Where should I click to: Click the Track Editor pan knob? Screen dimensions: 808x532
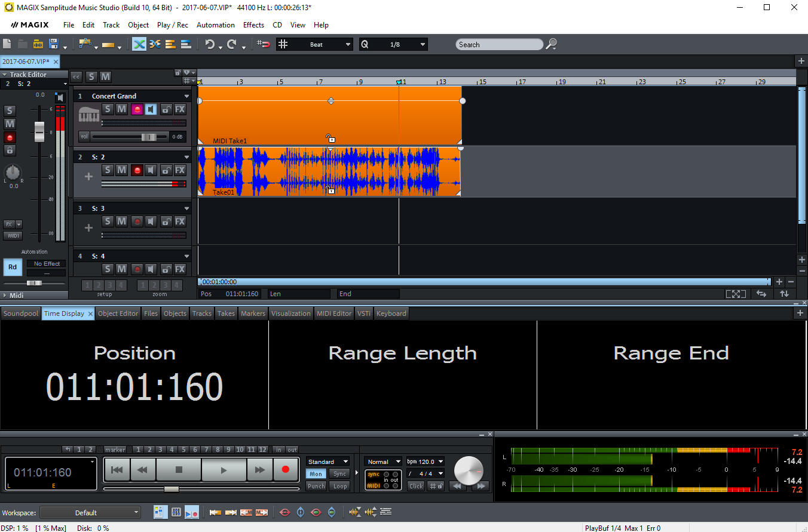pyautogui.click(x=13, y=173)
